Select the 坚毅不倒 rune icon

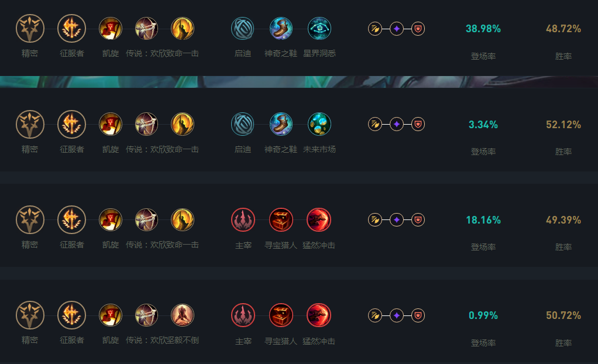point(183,315)
